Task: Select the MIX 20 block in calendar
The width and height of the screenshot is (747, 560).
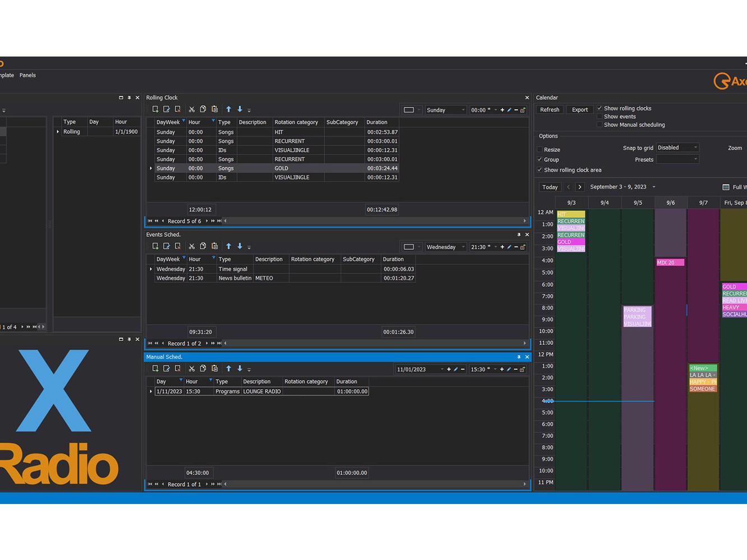Action: (670, 263)
